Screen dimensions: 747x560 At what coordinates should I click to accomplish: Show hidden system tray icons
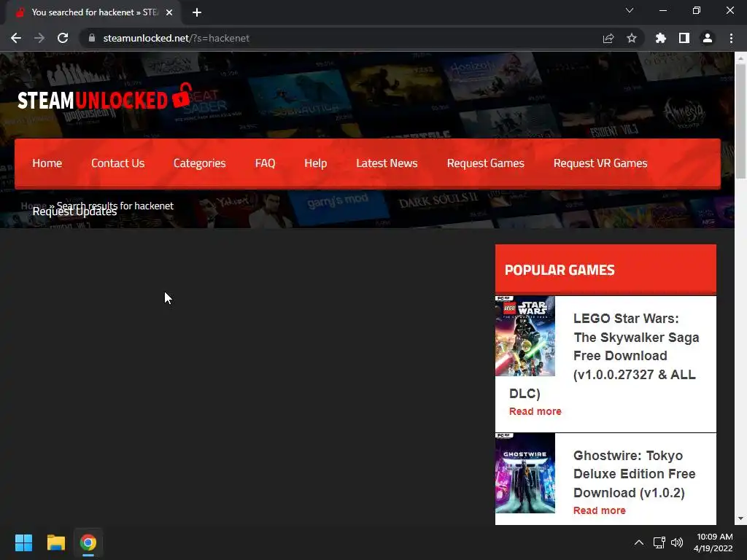point(639,542)
